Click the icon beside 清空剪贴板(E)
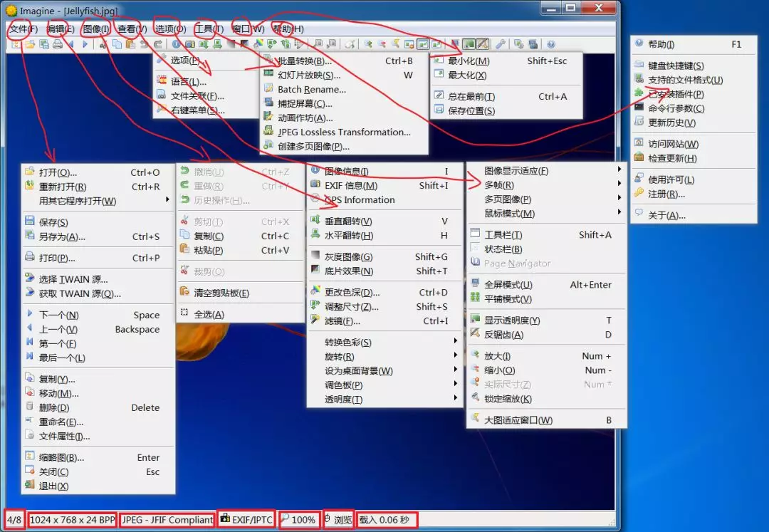Screen dimensions: 769x532 [x=184, y=291]
